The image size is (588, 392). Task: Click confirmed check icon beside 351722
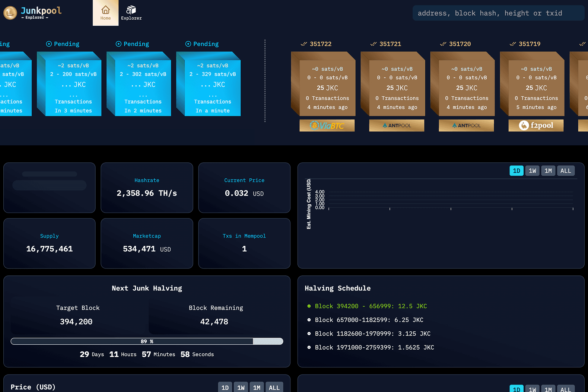pos(303,44)
